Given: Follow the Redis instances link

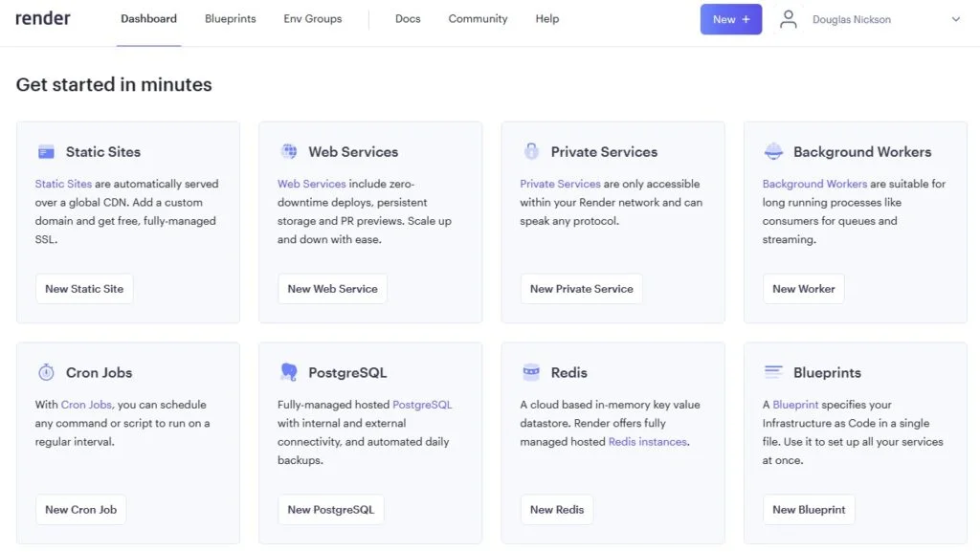Looking at the screenshot, I should [x=648, y=441].
